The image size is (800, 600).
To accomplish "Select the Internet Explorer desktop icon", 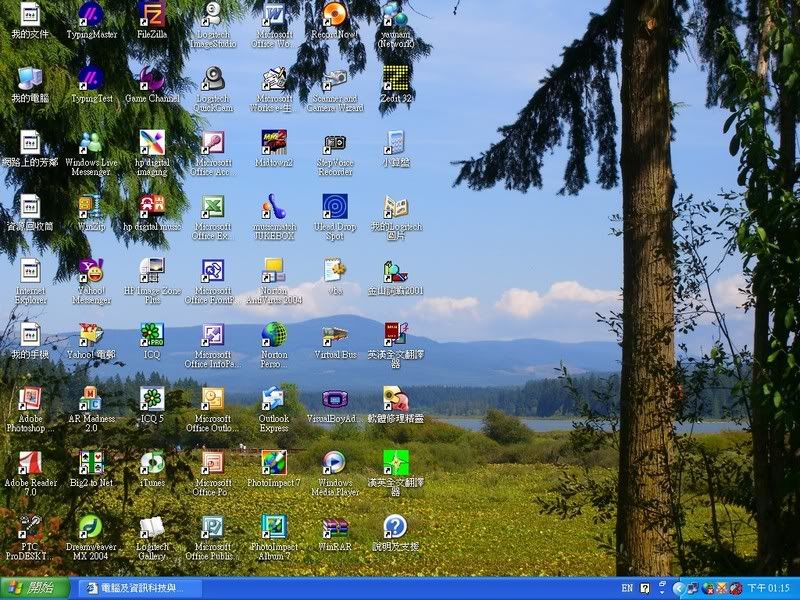I will 30,270.
